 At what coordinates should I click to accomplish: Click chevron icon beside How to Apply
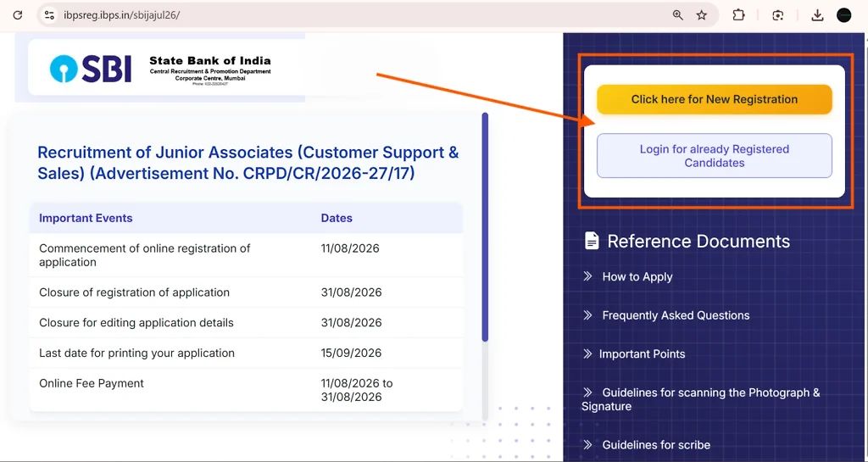[588, 276]
